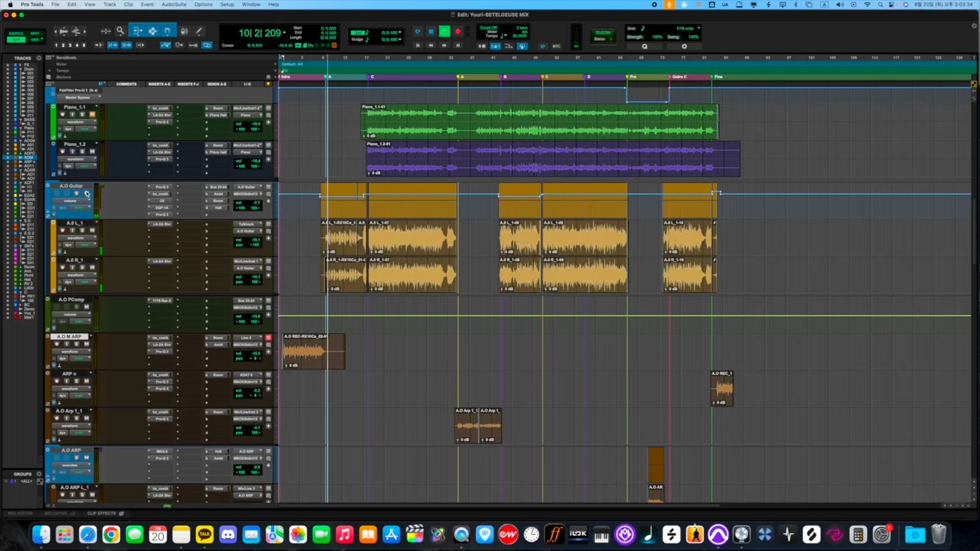Click the Stop button in transport
The height and width of the screenshot is (551, 980).
431,32
